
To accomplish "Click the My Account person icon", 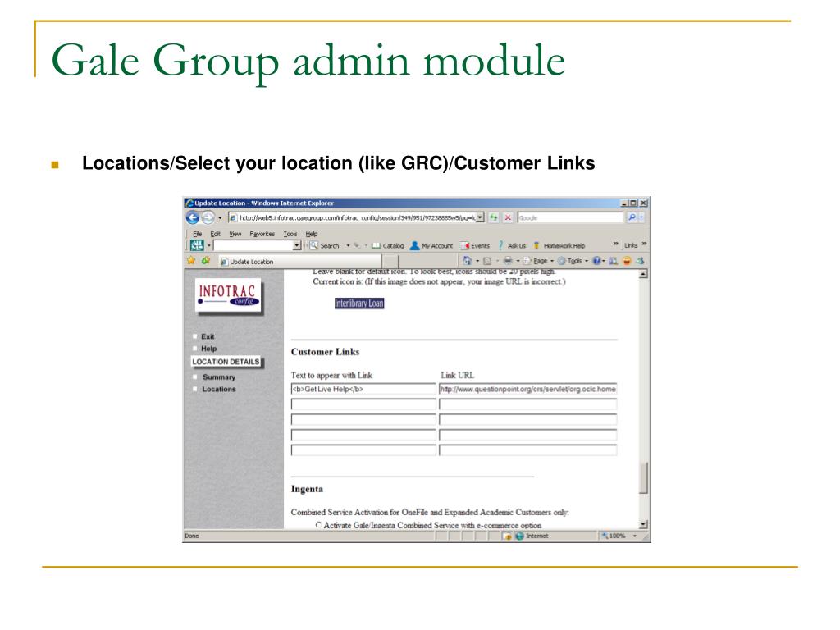I will point(414,245).
